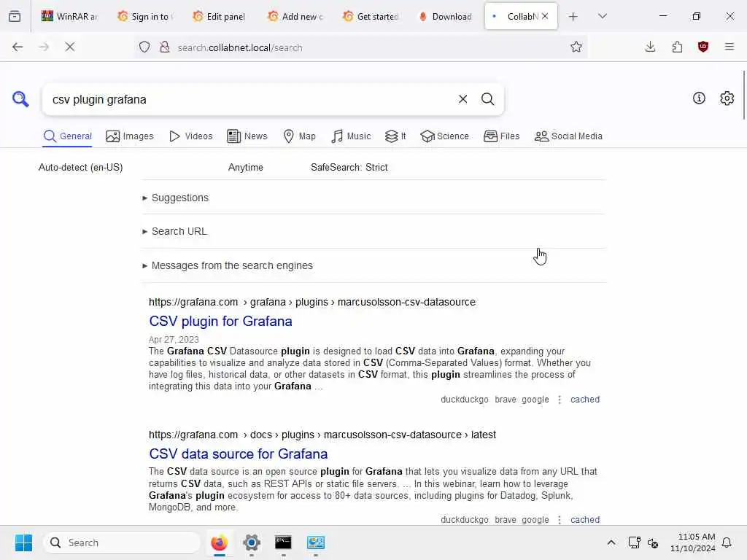Select the Map search category
This screenshot has width=747, height=560.
click(x=299, y=136)
